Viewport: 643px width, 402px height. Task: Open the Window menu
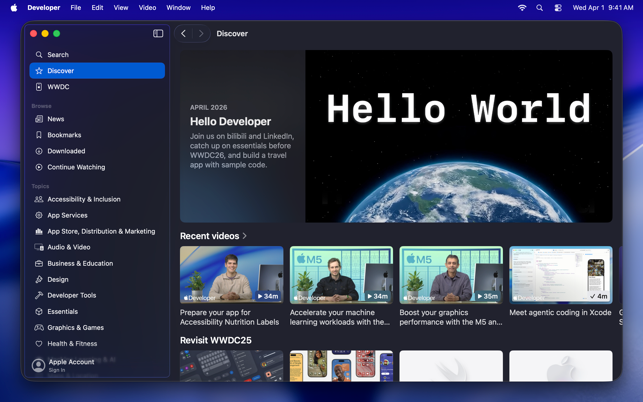pyautogui.click(x=178, y=8)
